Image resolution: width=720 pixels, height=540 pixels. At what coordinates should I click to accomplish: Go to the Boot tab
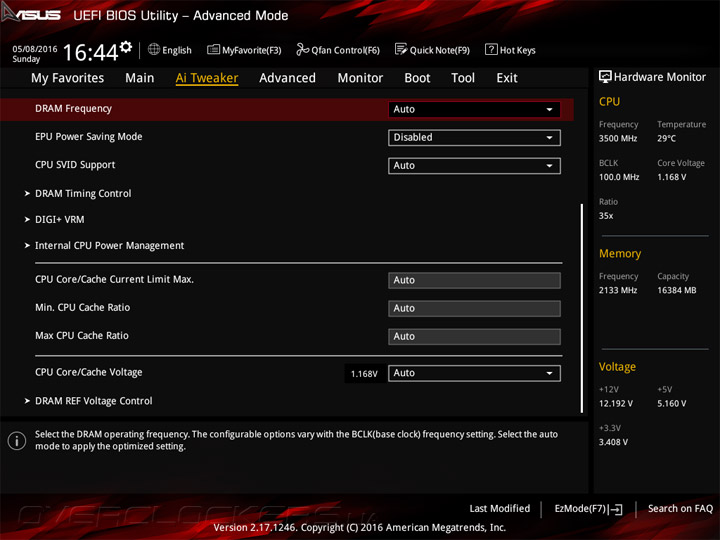coord(417,78)
